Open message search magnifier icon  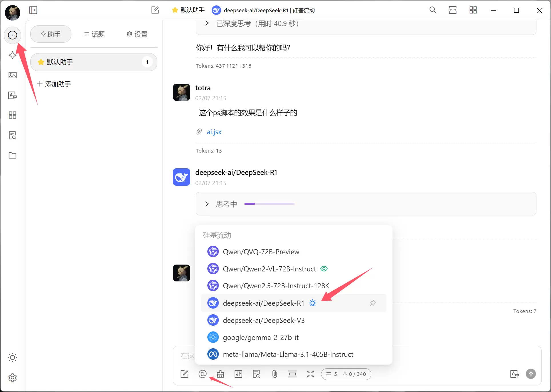coord(433,10)
